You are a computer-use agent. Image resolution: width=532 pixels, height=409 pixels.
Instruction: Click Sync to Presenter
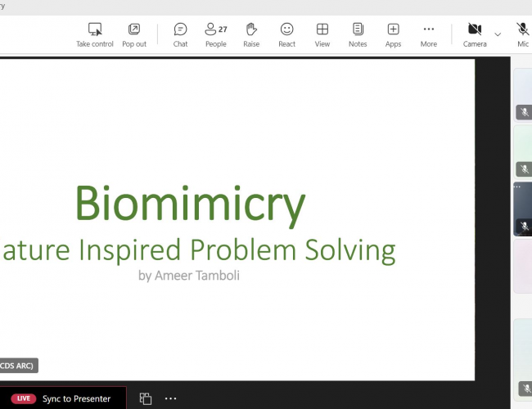coord(76,398)
